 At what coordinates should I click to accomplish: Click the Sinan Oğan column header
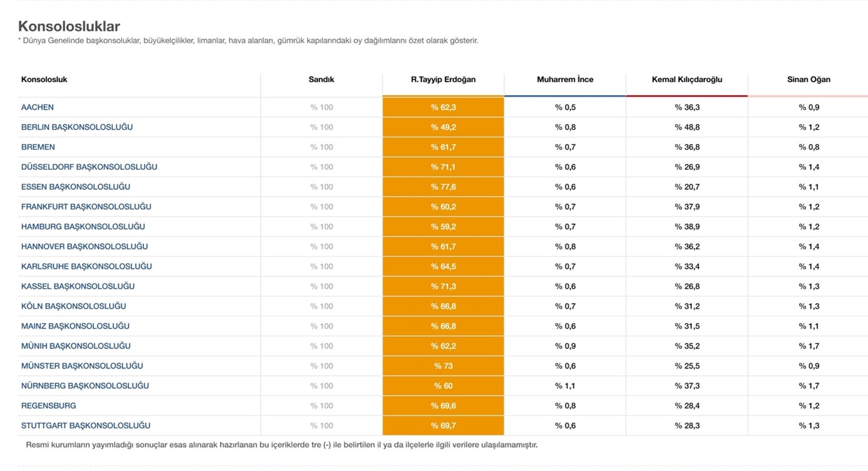(x=809, y=80)
